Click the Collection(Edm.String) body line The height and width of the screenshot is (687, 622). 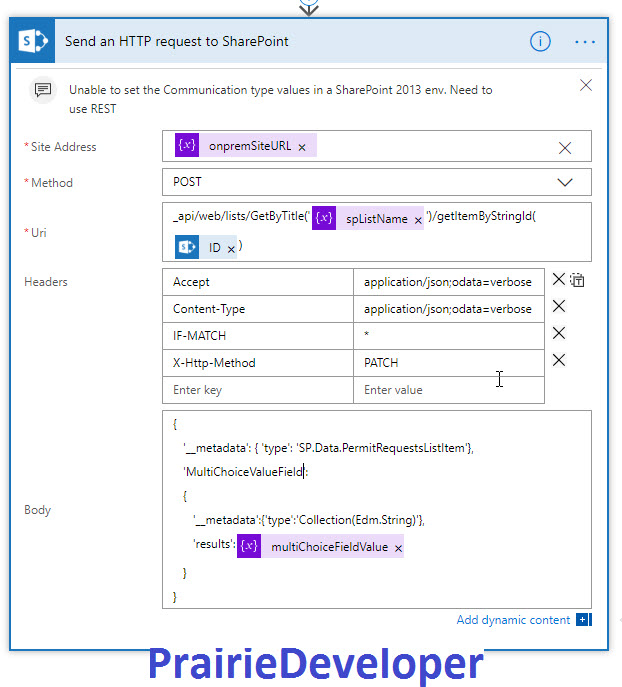(309, 520)
